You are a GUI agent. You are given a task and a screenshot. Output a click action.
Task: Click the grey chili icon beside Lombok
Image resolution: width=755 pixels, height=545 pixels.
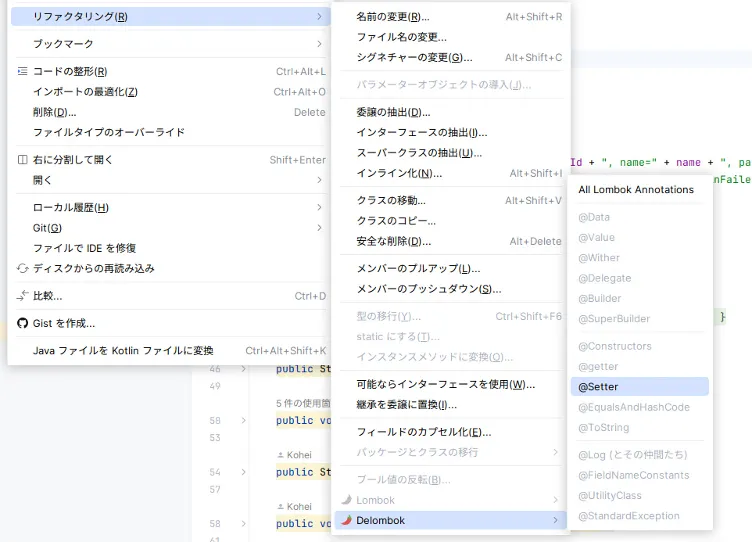pos(345,500)
